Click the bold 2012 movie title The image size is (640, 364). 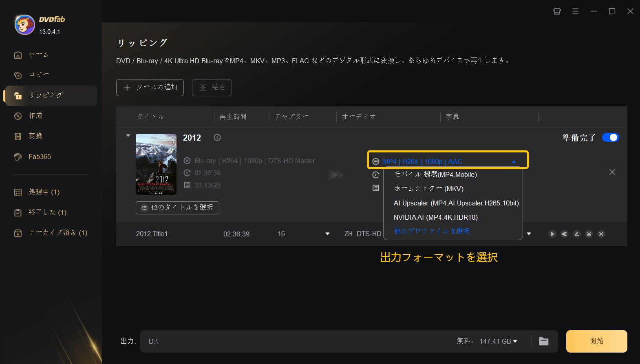(192, 138)
